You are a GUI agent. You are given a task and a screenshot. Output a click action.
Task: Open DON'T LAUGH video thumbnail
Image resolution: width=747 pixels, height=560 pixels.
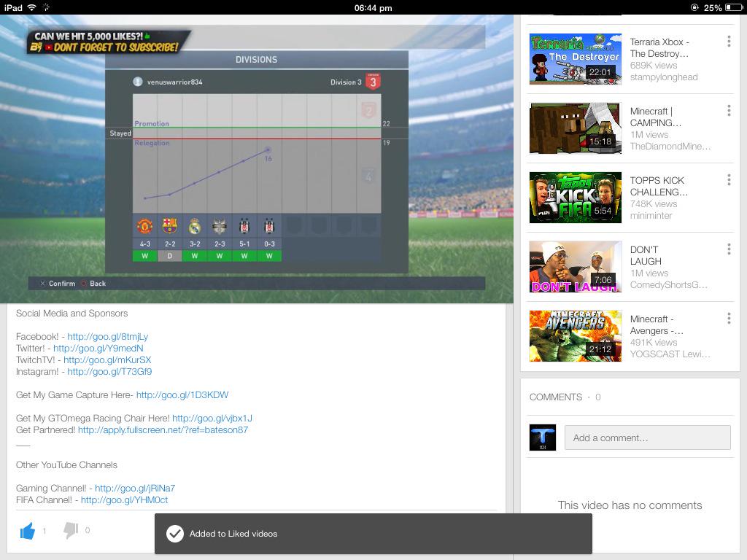pyautogui.click(x=576, y=267)
